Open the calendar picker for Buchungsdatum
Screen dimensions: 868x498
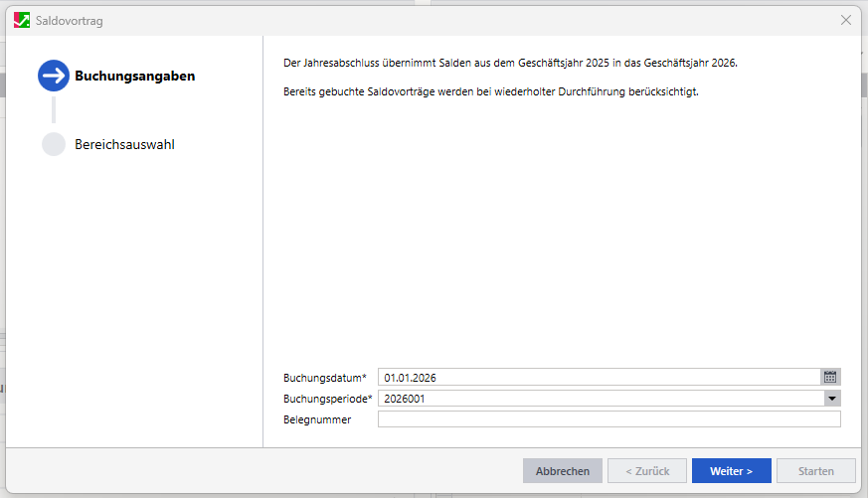[x=830, y=377]
